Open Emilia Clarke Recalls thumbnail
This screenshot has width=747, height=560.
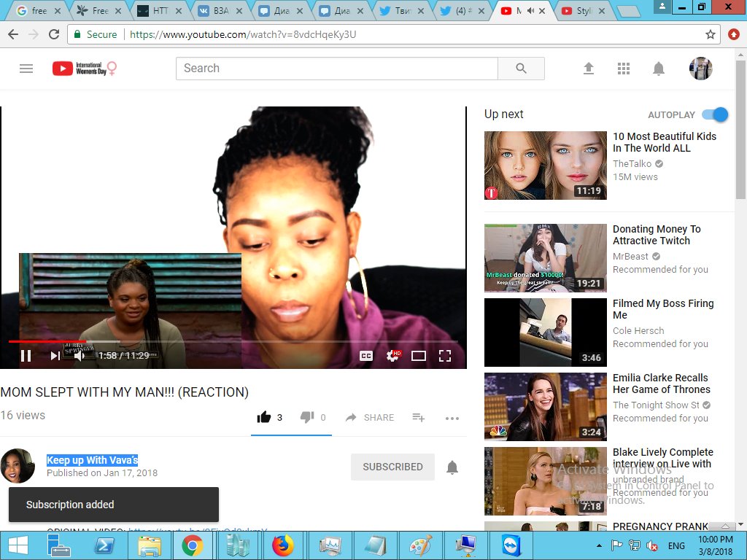(546, 406)
